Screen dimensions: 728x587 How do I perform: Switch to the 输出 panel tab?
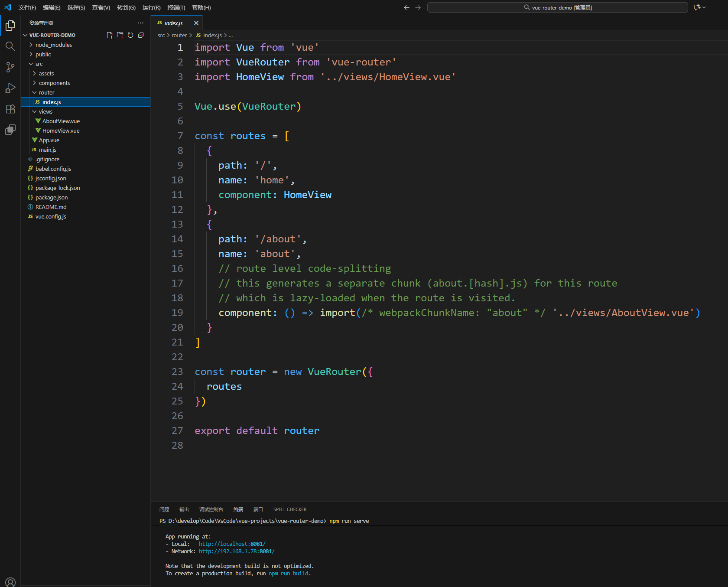tap(184, 509)
